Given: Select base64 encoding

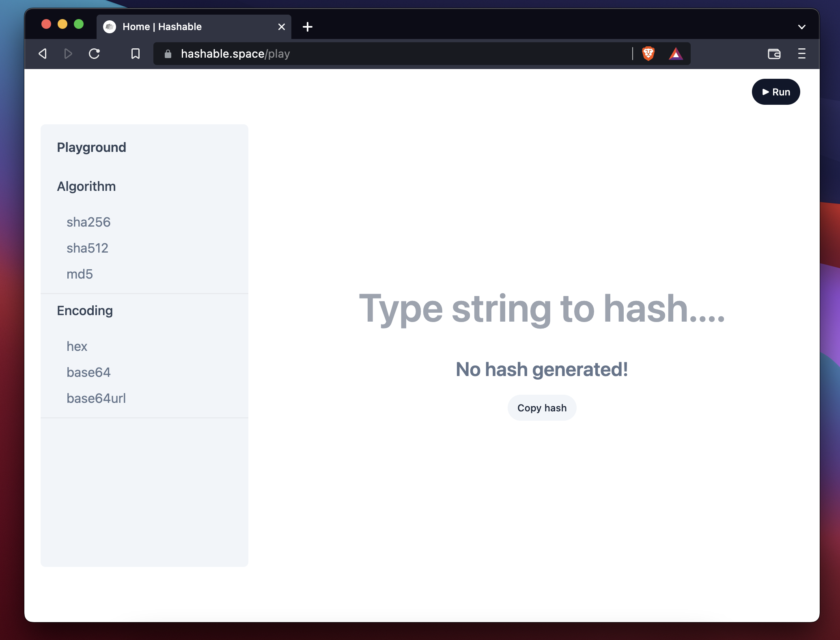Looking at the screenshot, I should pos(88,372).
